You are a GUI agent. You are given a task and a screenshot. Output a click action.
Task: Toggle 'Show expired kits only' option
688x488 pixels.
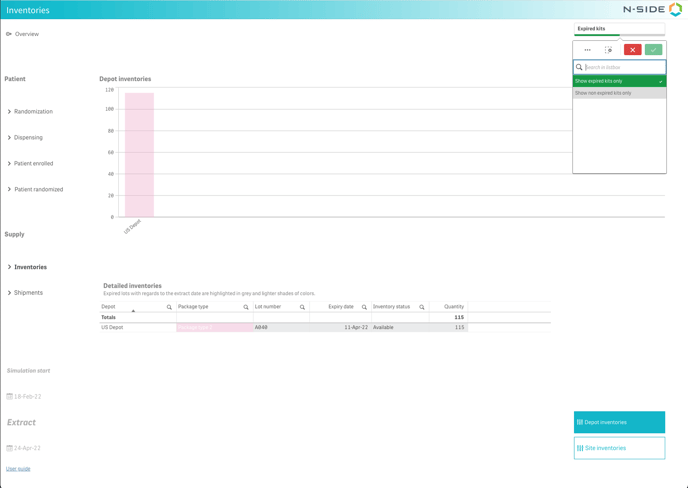coord(618,81)
